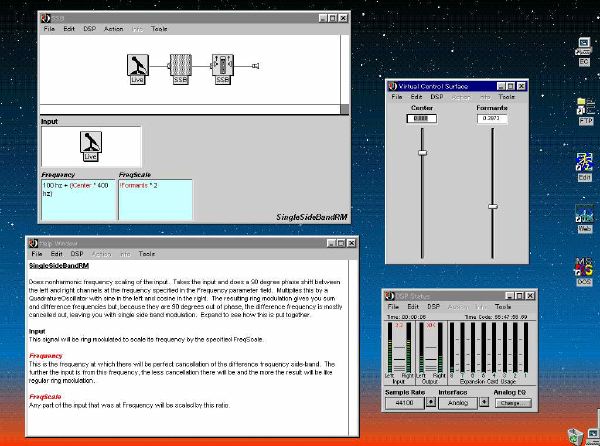
Task: Click the middle SSB module in the signal flow
Action: 180,66
